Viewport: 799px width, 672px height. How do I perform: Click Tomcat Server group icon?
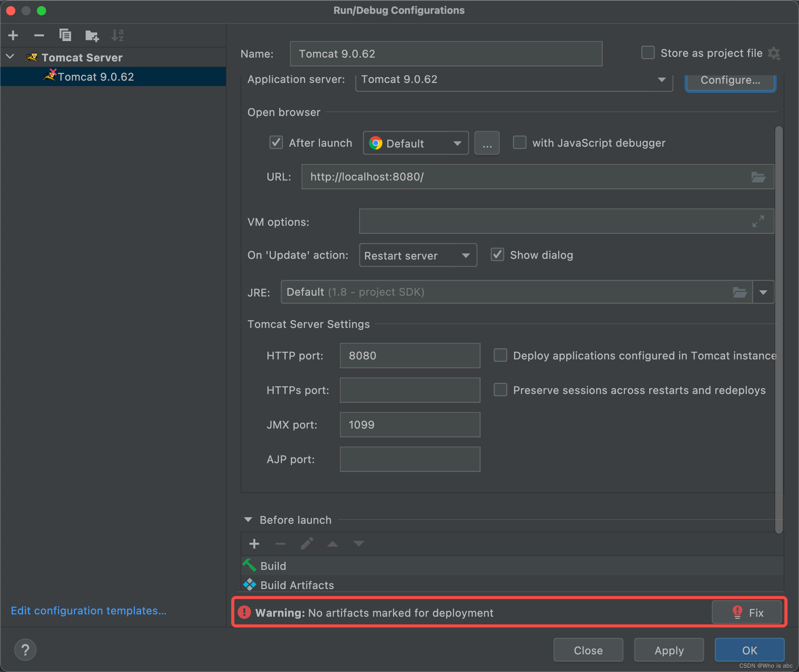click(x=31, y=57)
